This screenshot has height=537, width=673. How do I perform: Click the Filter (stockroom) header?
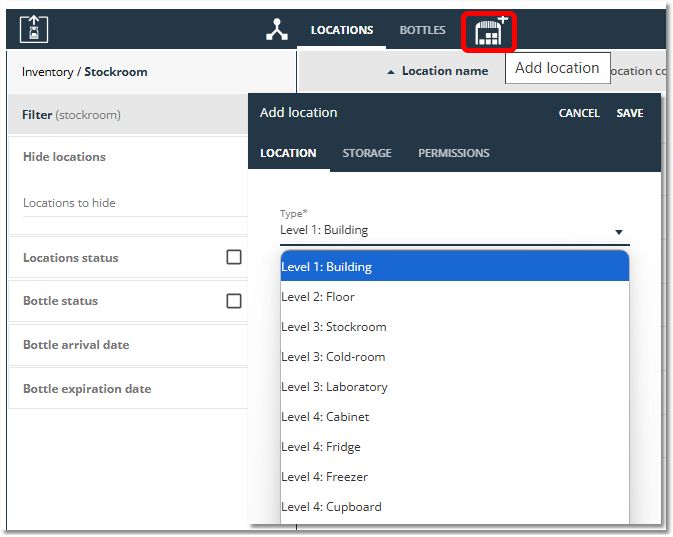point(128,115)
